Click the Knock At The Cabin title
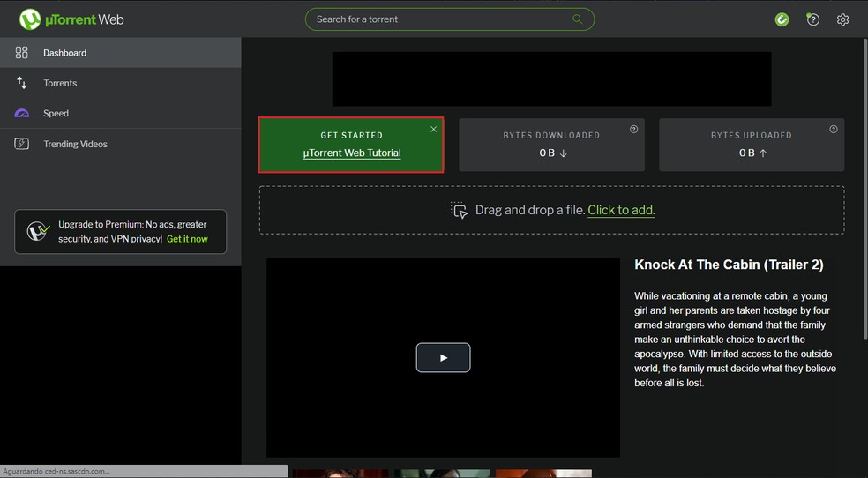The height and width of the screenshot is (478, 868). coord(729,265)
